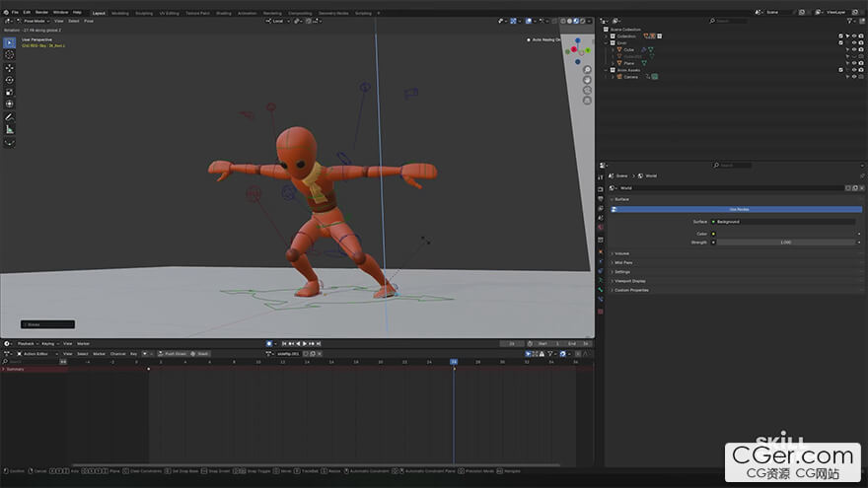Collapse the Surface panel

pos(621,199)
